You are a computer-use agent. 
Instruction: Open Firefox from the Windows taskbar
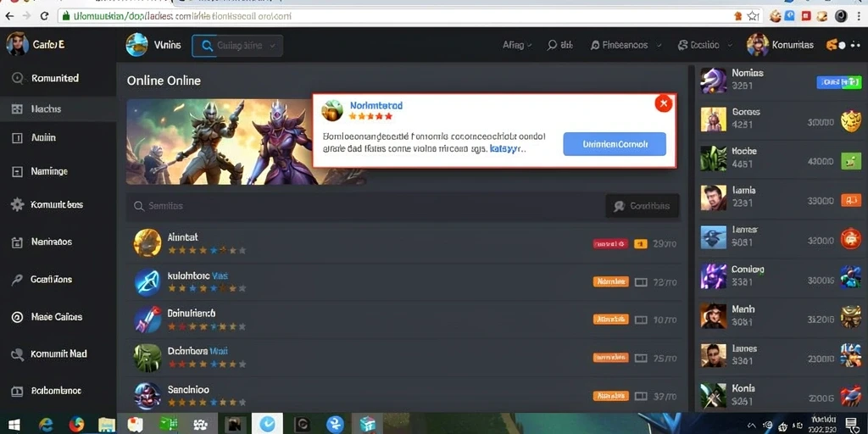(x=76, y=425)
